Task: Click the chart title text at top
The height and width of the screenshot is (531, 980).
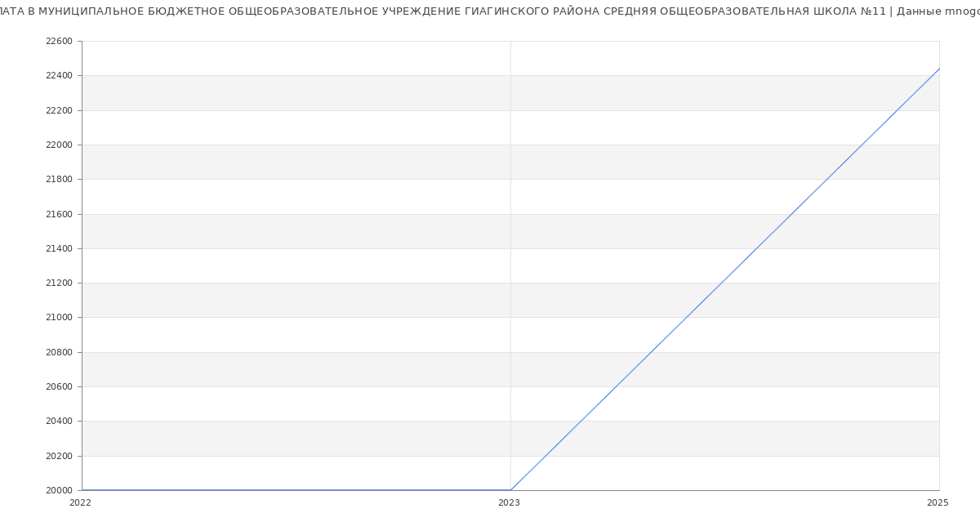Action: [x=490, y=11]
